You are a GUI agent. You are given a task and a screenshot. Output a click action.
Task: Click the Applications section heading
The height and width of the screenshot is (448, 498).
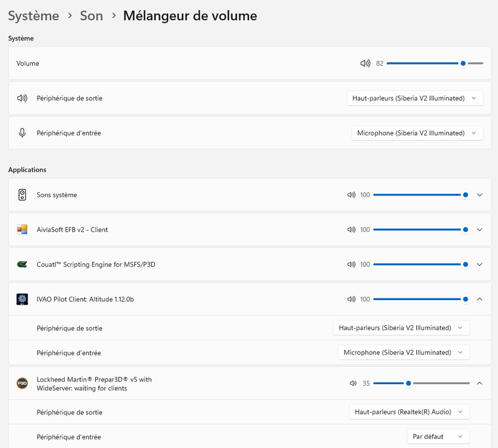pos(27,170)
